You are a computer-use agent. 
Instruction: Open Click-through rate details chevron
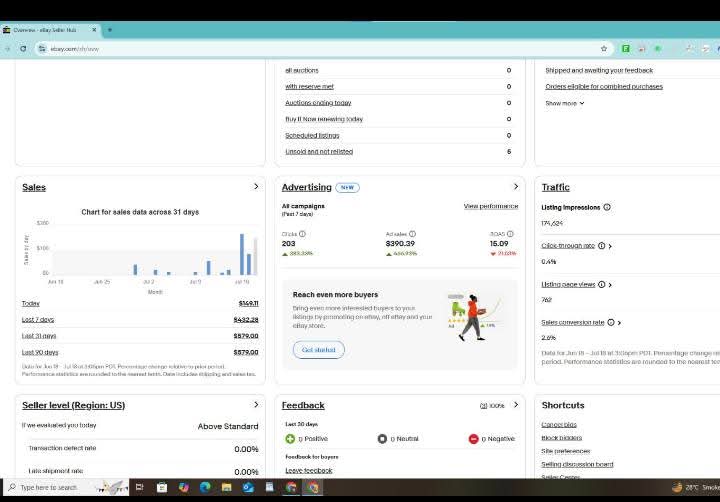tap(610, 246)
